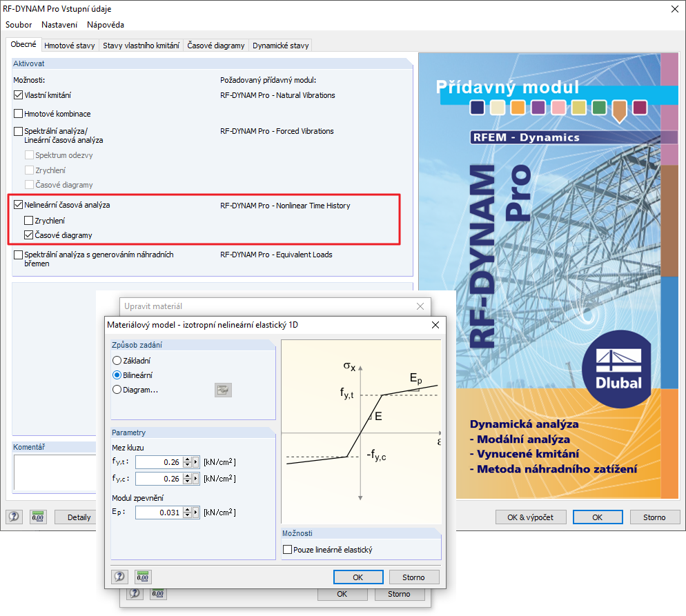Click OK in Upravit materiál dialog

point(342,594)
